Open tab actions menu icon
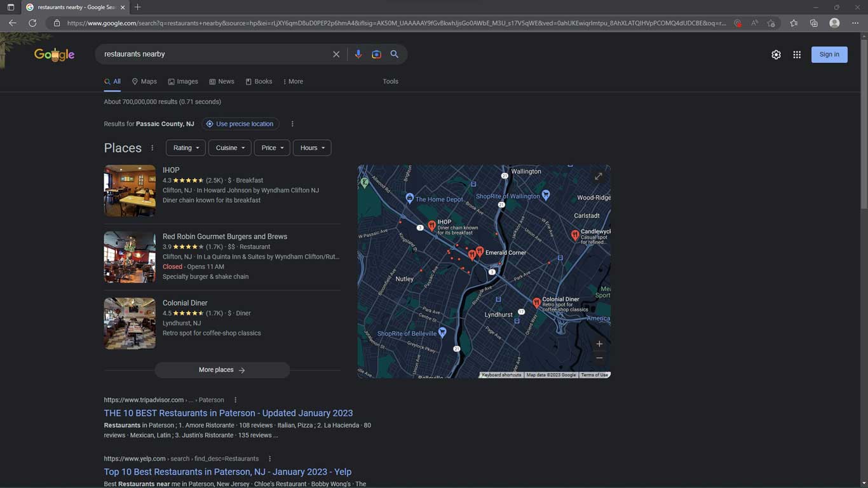 (10, 7)
